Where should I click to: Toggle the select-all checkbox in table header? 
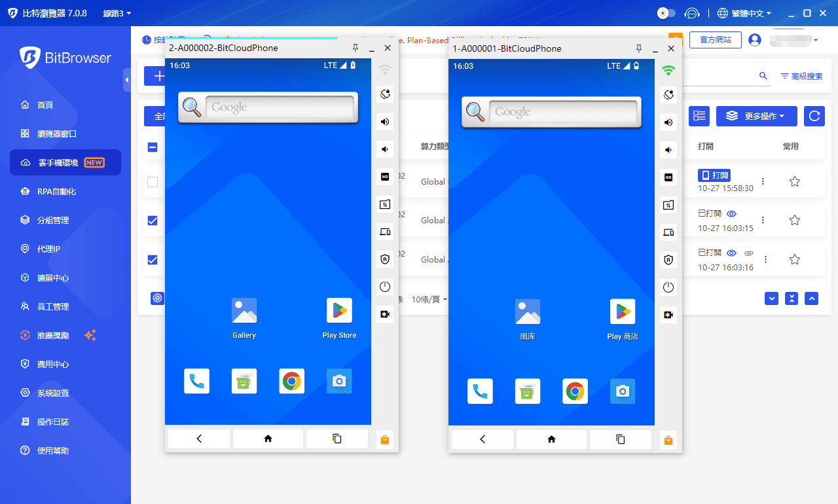[153, 147]
